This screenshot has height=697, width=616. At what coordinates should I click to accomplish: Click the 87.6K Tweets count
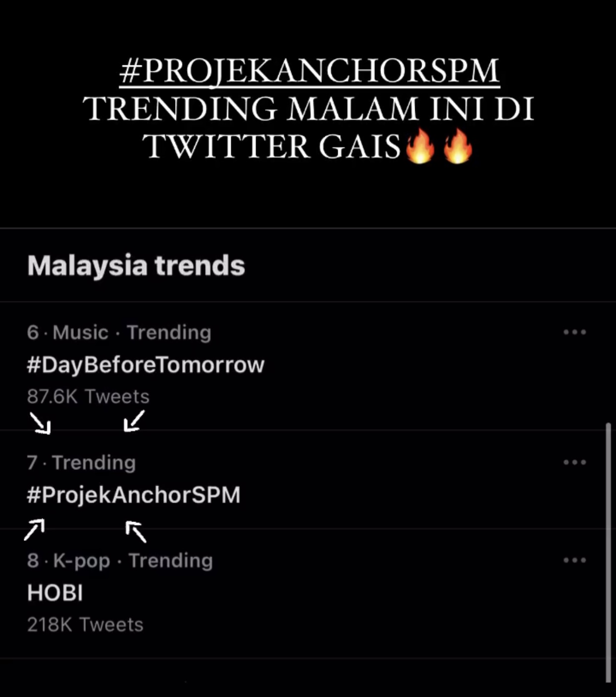coord(88,397)
